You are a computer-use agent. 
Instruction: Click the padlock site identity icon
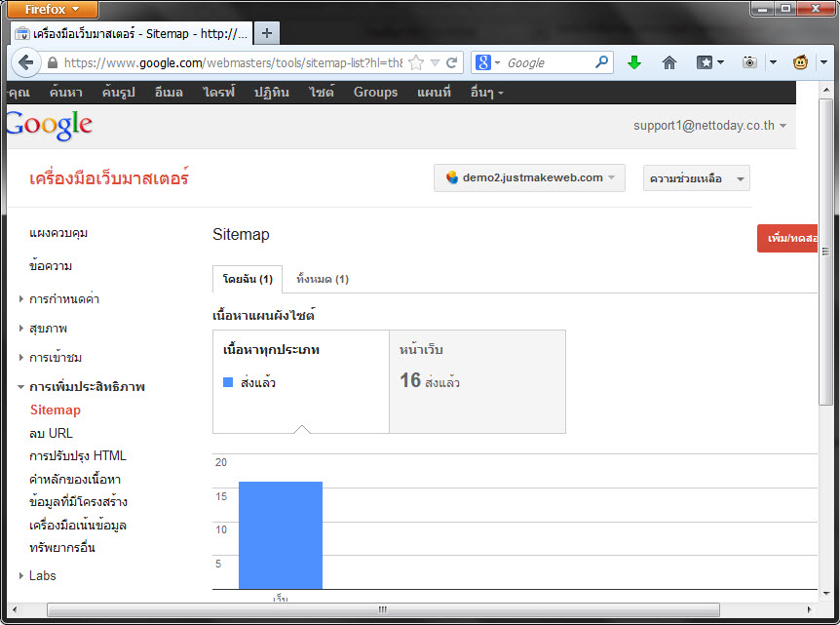click(53, 62)
